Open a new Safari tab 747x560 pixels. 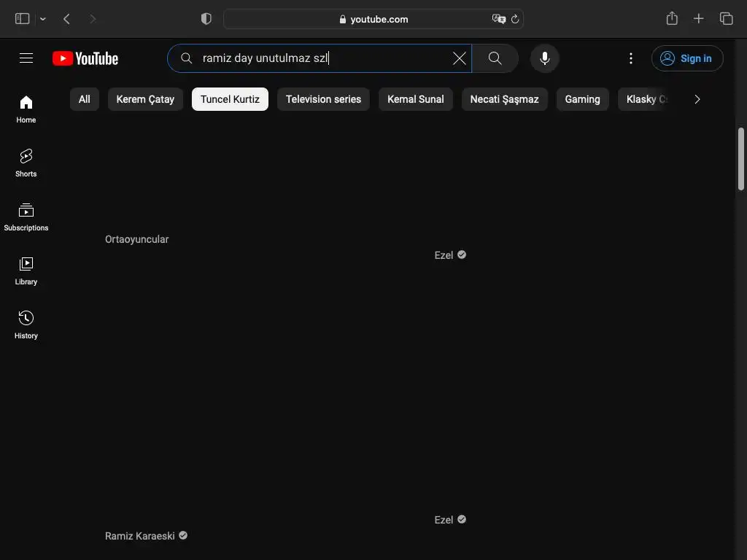point(698,18)
